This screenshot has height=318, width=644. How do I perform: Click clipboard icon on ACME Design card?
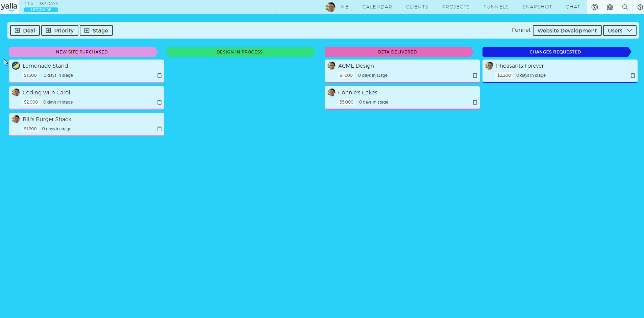(x=475, y=75)
